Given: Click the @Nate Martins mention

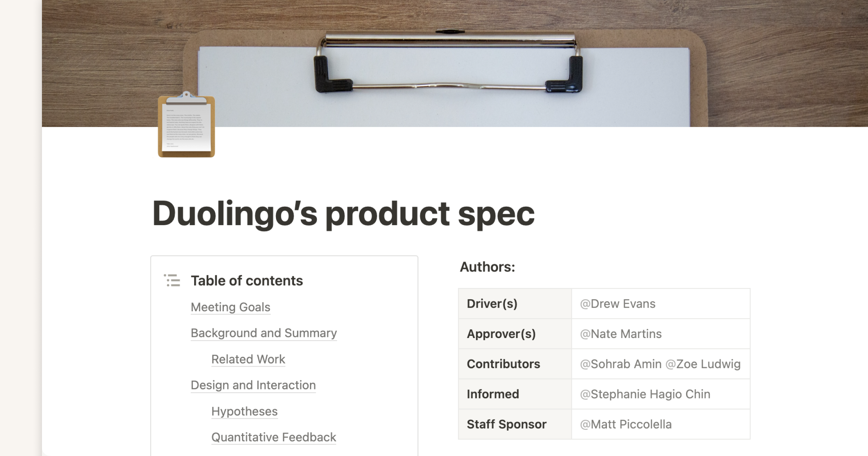Looking at the screenshot, I should tap(621, 334).
